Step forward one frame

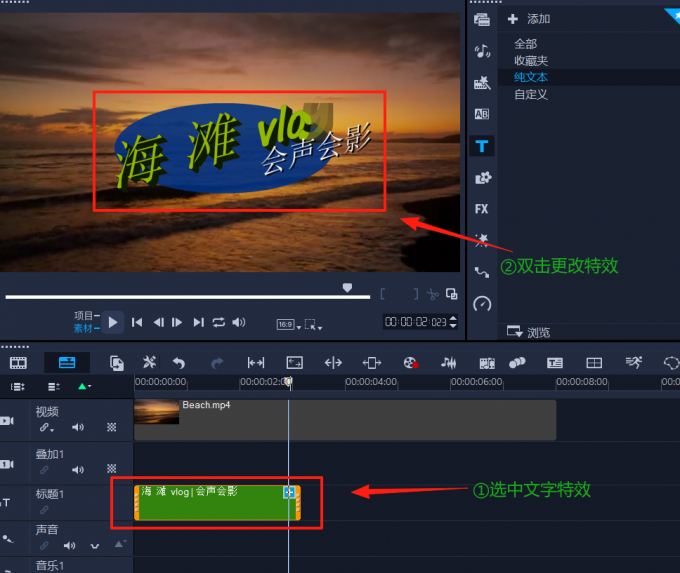click(x=177, y=322)
